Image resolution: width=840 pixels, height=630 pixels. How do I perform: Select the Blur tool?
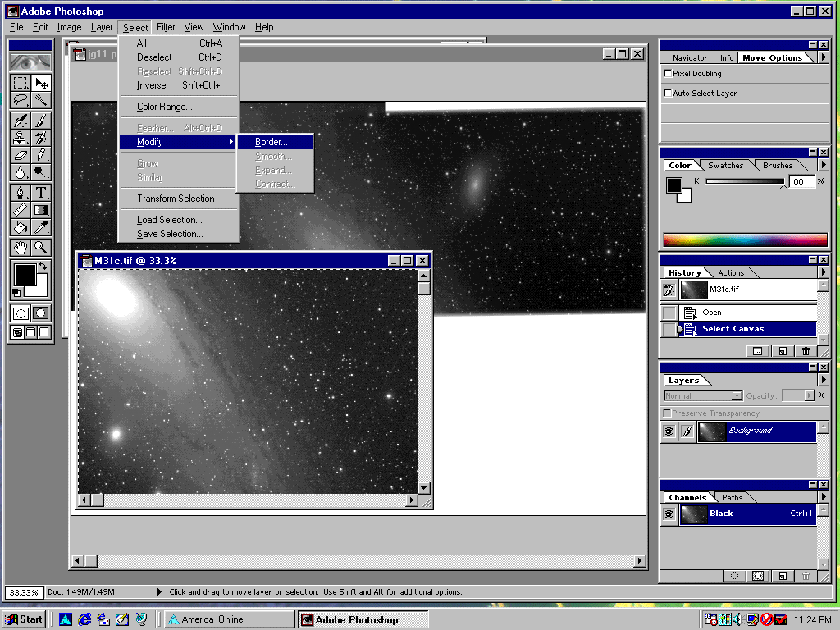[x=21, y=172]
